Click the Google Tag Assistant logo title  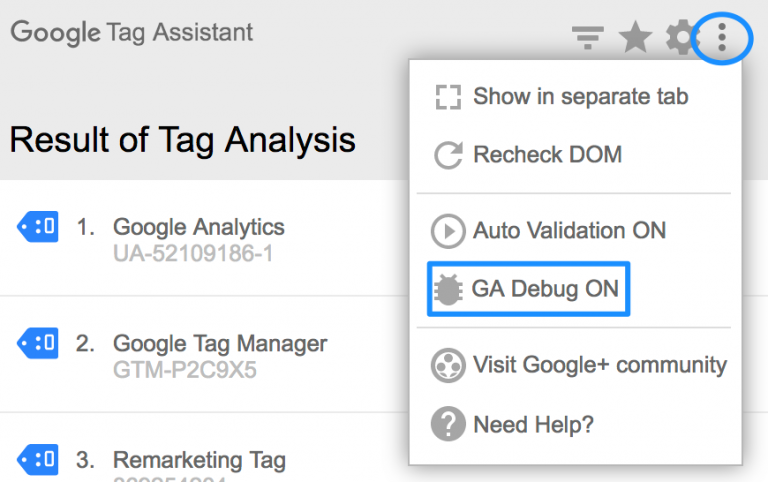pyautogui.click(x=132, y=32)
